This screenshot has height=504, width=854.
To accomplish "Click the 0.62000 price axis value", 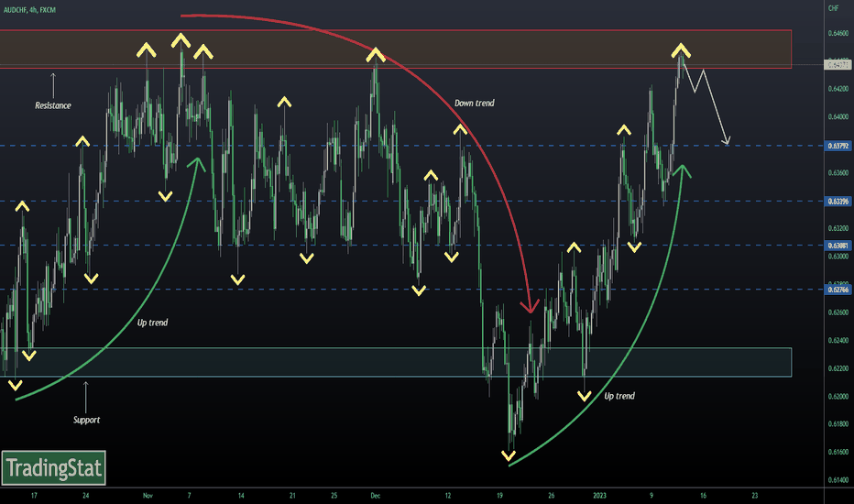I will click(838, 396).
